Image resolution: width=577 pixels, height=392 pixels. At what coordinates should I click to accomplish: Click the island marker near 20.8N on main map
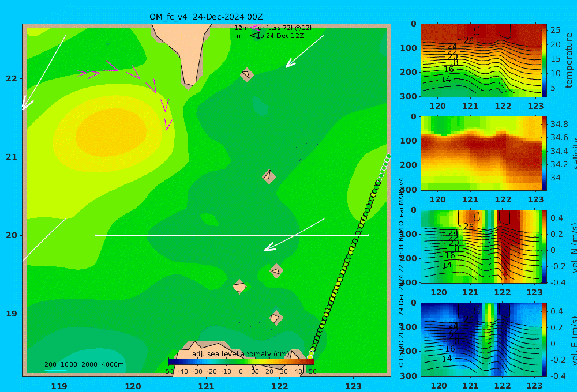[x=269, y=176]
